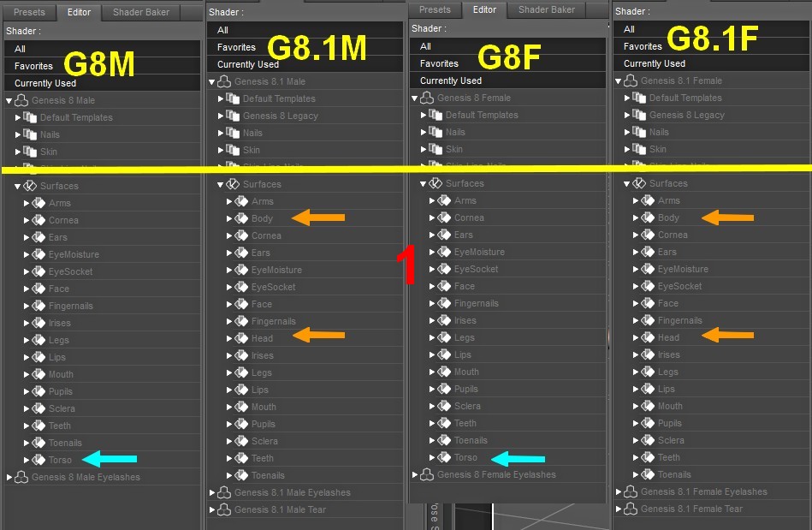Open Shader Baker tab above Genesis 8 Female

547,9
